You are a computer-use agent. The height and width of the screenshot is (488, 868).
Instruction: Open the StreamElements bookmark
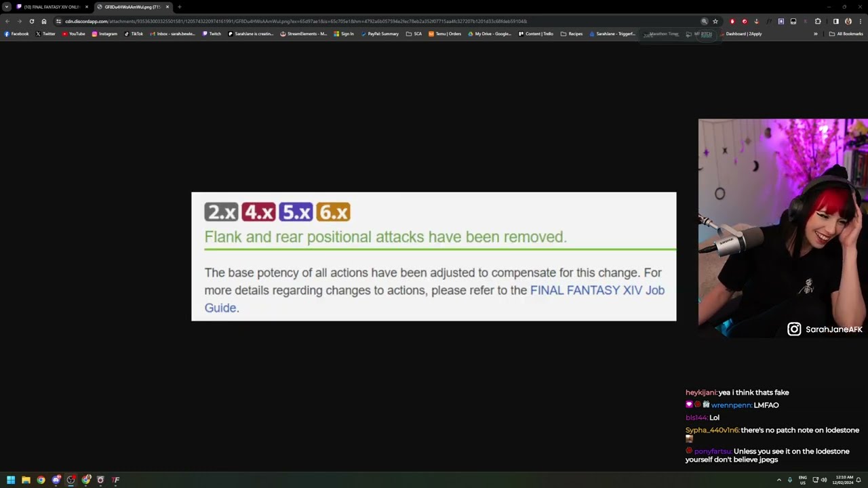304,34
